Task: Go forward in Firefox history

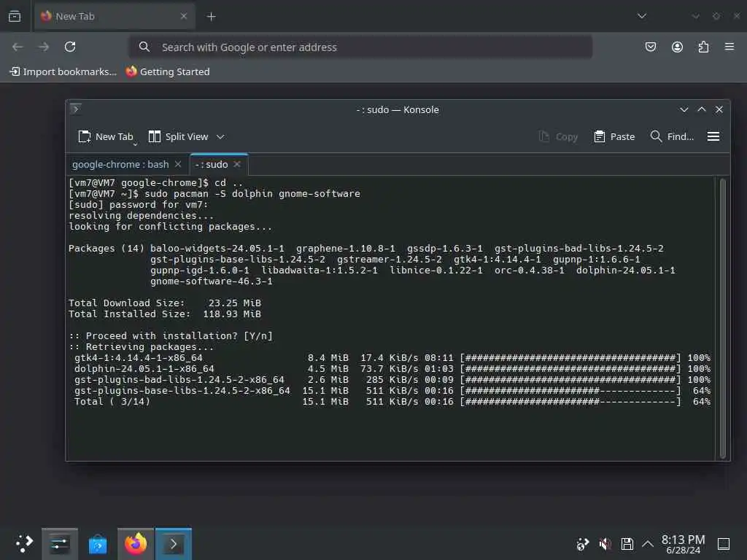Action: [44, 47]
